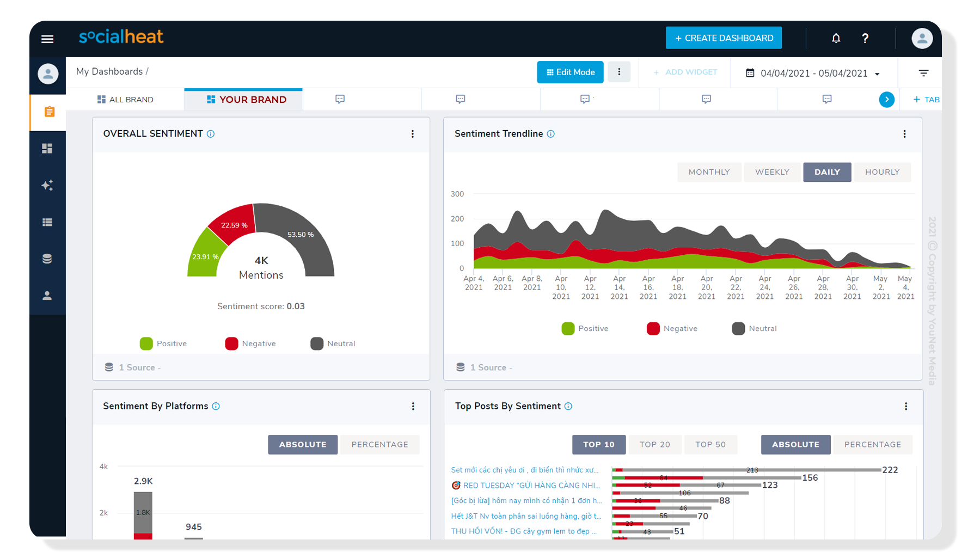Click CREATE DASHBOARD button
The height and width of the screenshot is (552, 980).
coord(724,38)
